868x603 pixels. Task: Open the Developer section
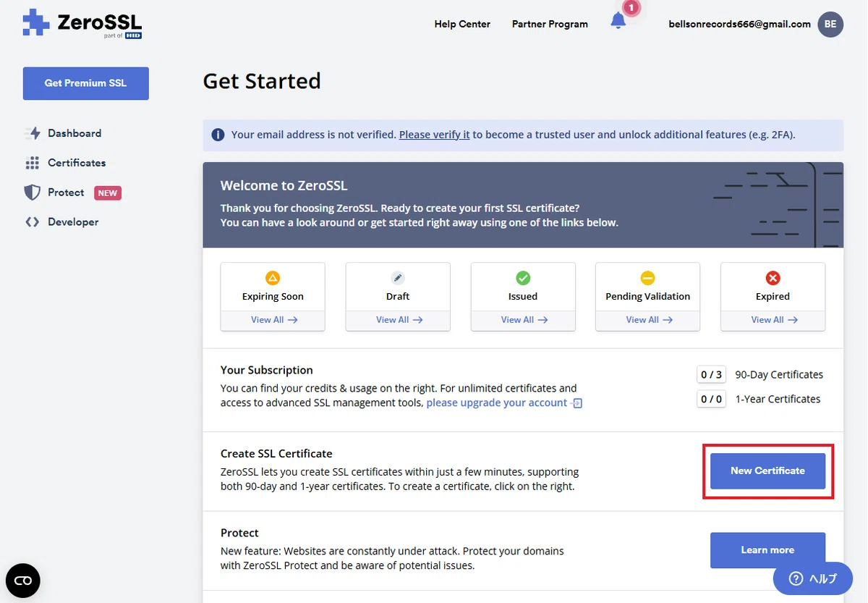(73, 222)
